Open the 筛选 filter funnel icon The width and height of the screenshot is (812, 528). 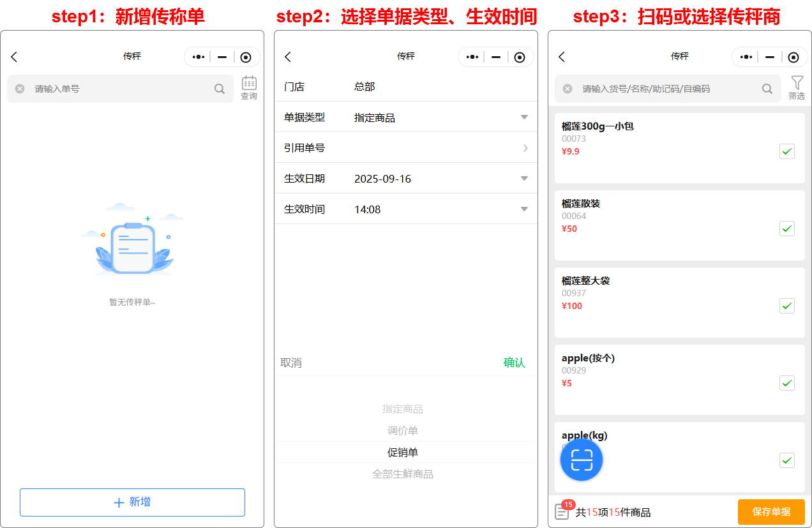(x=797, y=87)
